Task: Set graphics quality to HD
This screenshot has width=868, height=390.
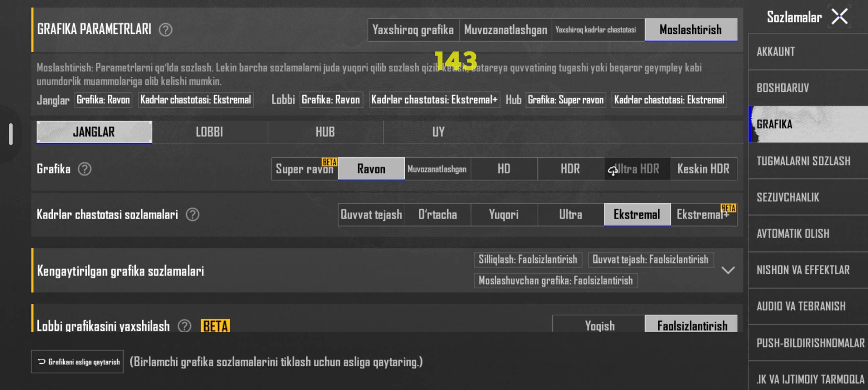Action: [x=504, y=169]
